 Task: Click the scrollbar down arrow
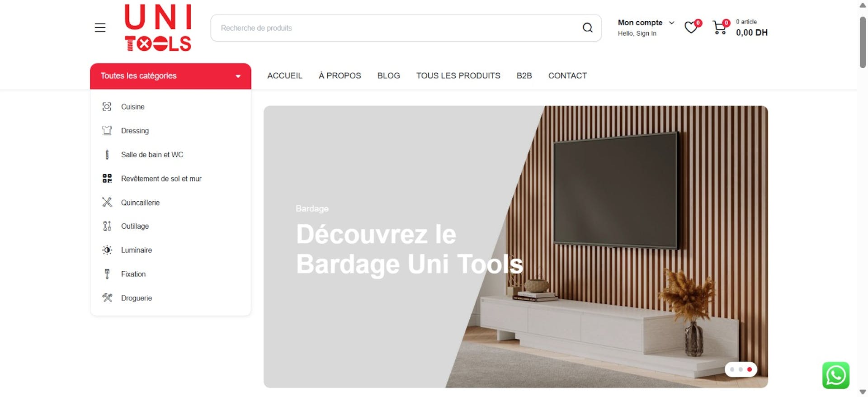(863, 392)
